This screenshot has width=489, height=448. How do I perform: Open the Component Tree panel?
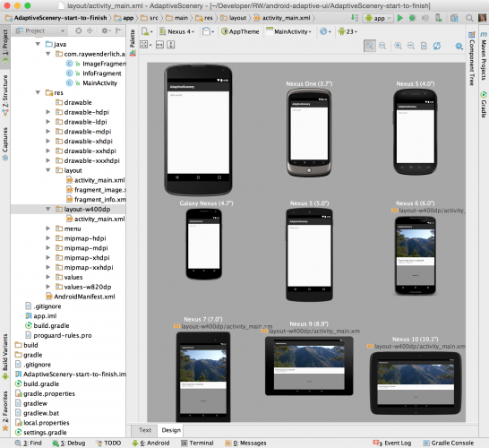pos(471,58)
